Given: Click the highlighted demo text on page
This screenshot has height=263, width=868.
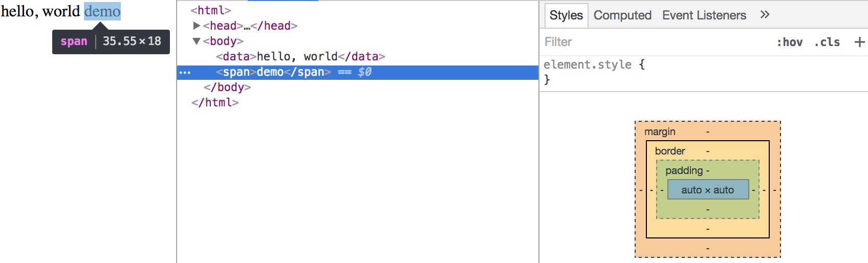Looking at the screenshot, I should [x=102, y=11].
